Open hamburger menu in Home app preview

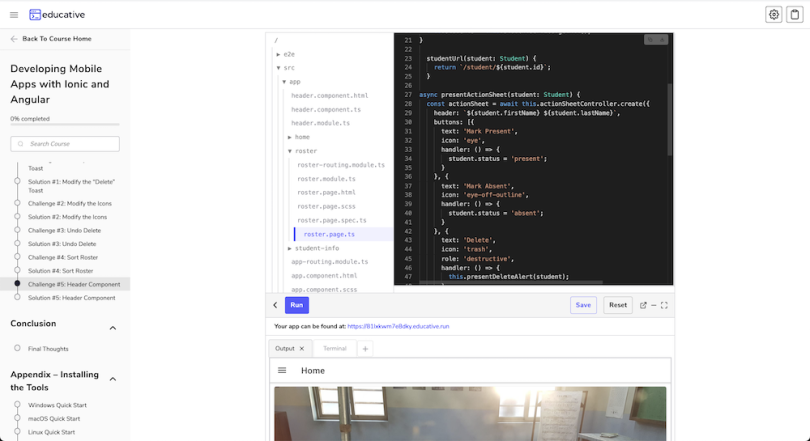click(x=282, y=370)
